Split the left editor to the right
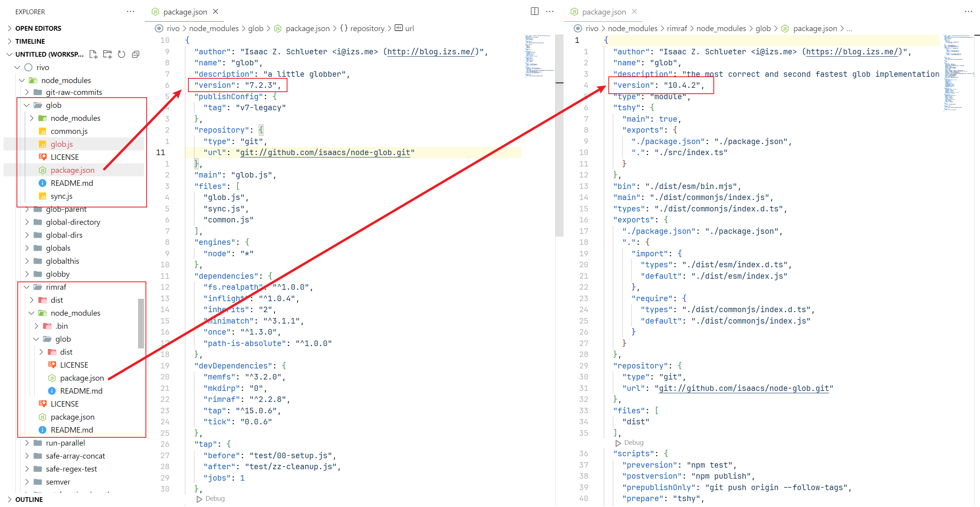 click(x=534, y=11)
